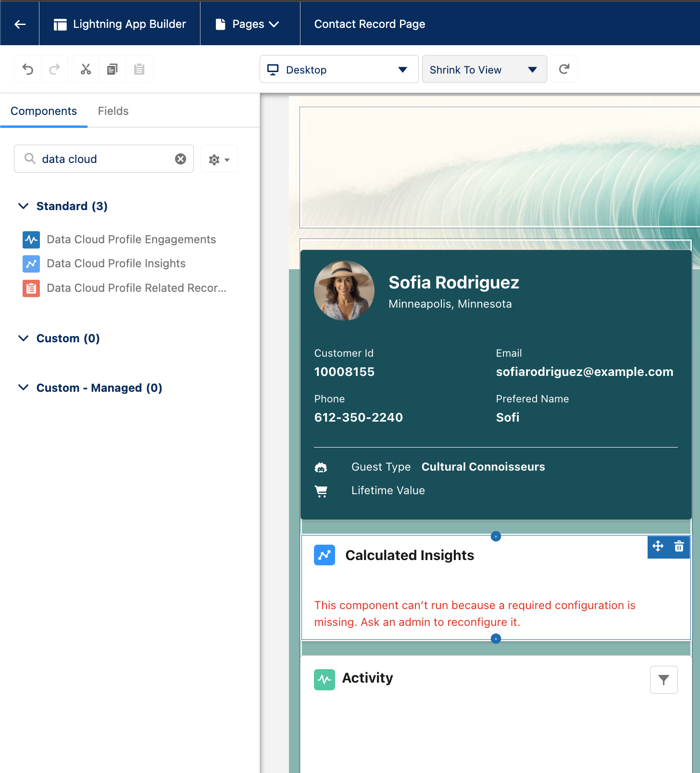Click the move handle on Calculated Insights
Screen dimensions: 700x773
tap(658, 547)
